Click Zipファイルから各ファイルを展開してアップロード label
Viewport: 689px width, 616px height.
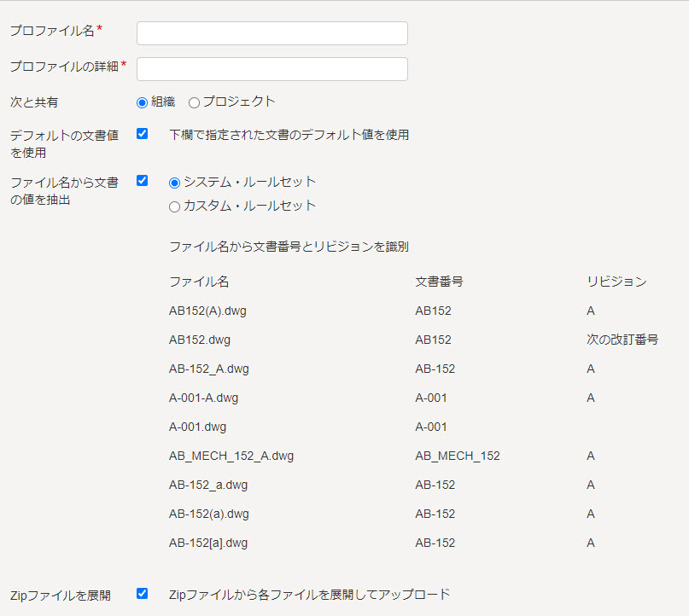click(x=309, y=595)
